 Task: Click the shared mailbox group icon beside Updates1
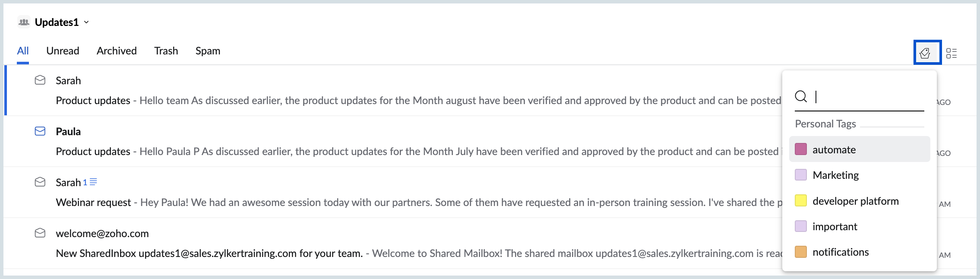[24, 22]
